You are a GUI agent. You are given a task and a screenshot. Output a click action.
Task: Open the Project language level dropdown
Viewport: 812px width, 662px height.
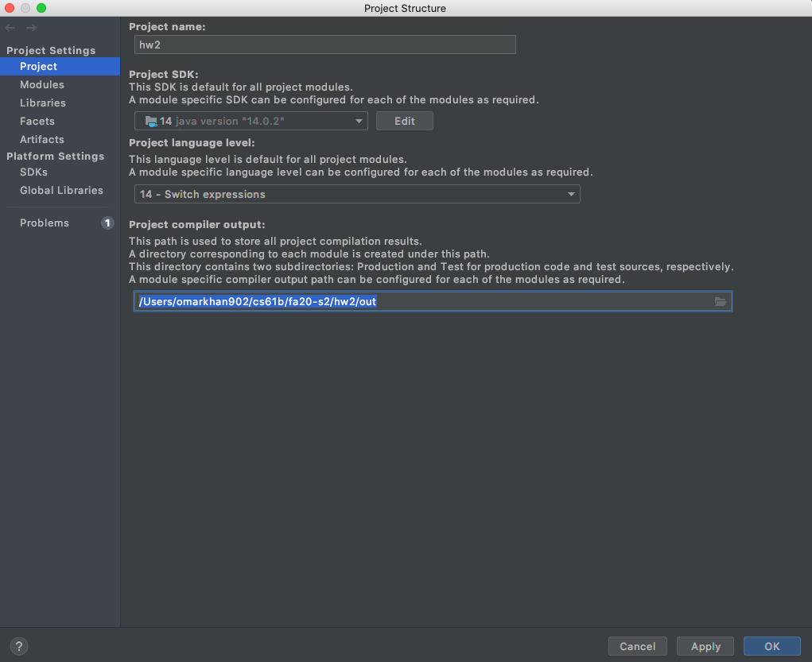[571, 194]
